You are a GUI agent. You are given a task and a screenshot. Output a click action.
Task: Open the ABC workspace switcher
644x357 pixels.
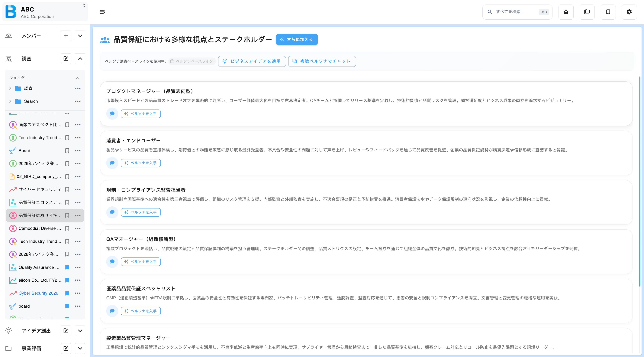45,12
